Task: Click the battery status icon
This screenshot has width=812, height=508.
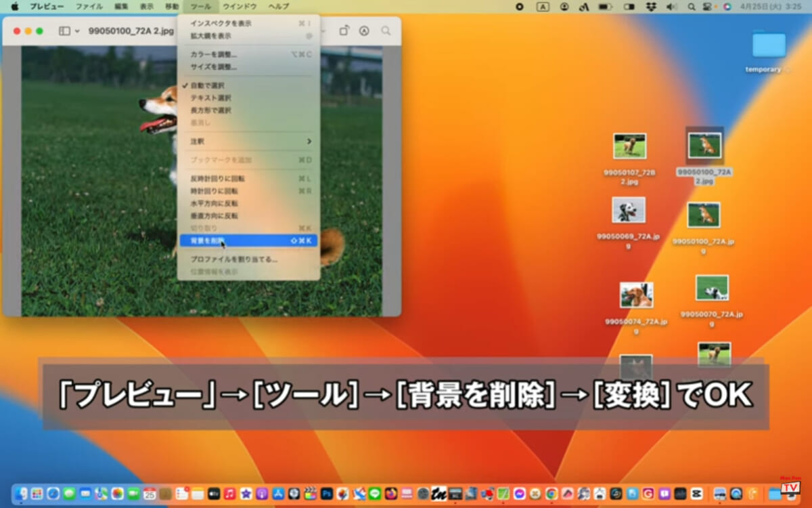Action: (x=606, y=6)
